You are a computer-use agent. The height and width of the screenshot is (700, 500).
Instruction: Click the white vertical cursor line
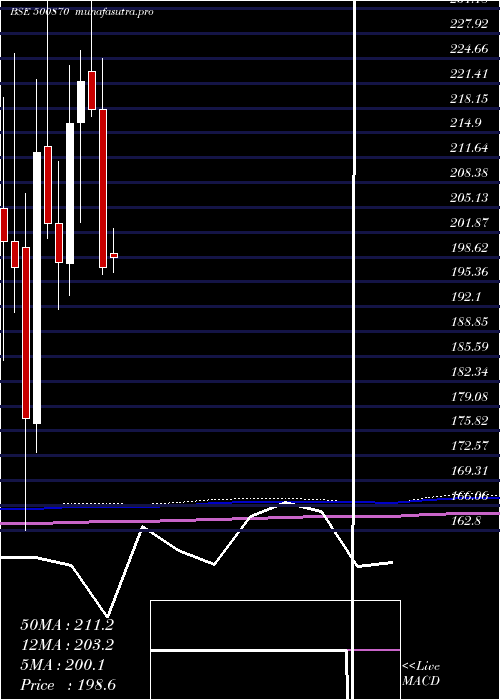click(x=355, y=348)
